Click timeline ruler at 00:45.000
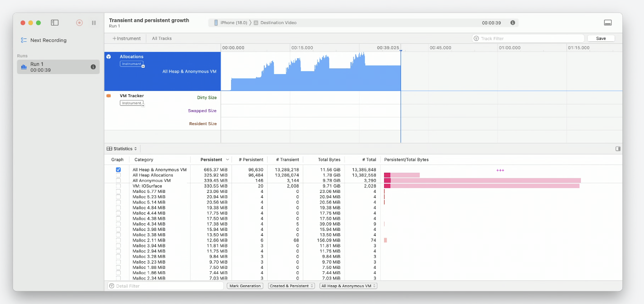Viewport: 644px width, 304px height. coord(440,48)
